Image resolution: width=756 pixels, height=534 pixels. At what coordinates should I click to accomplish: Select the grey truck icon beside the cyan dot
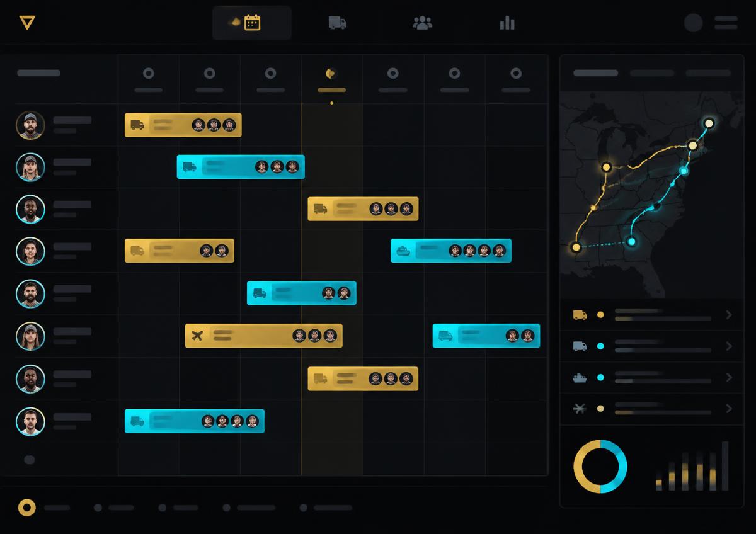coord(580,346)
